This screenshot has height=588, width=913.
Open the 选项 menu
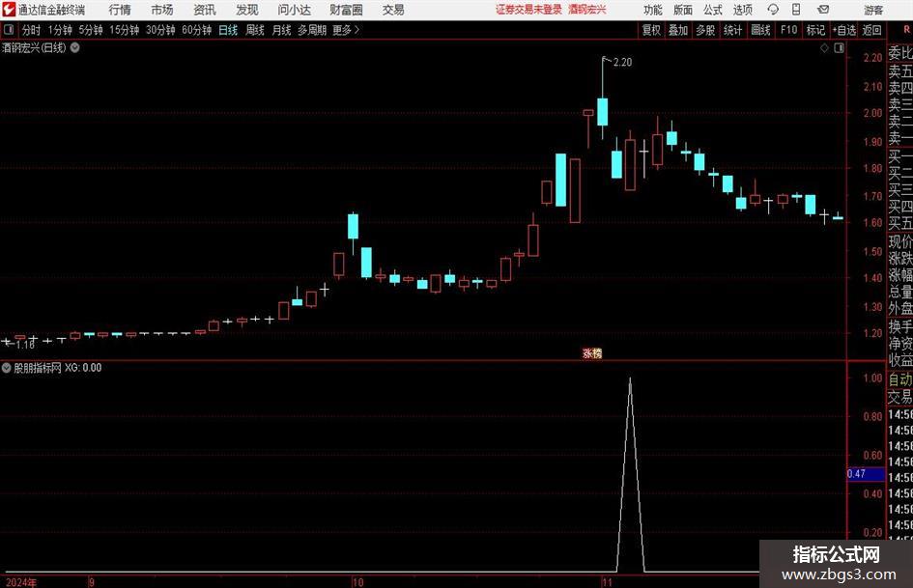(x=742, y=10)
